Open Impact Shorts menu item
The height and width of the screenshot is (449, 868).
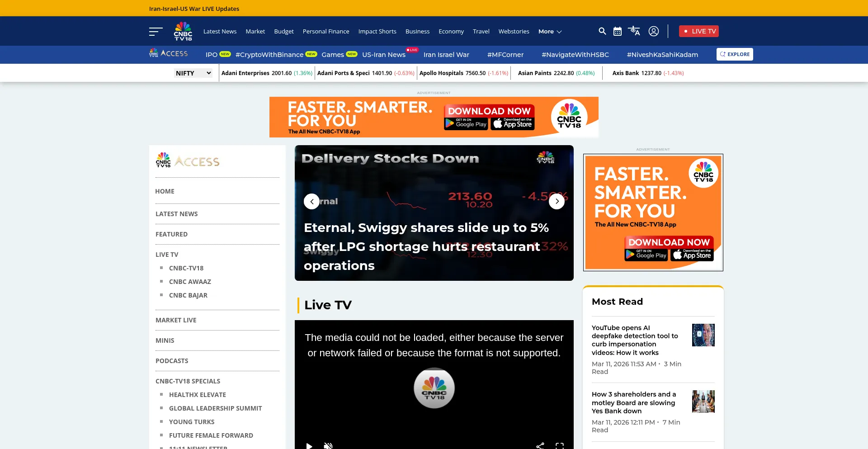(x=377, y=31)
